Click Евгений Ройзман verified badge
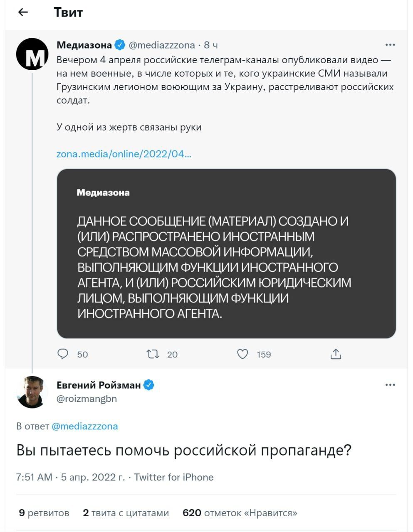413x532 pixels. [x=149, y=385]
